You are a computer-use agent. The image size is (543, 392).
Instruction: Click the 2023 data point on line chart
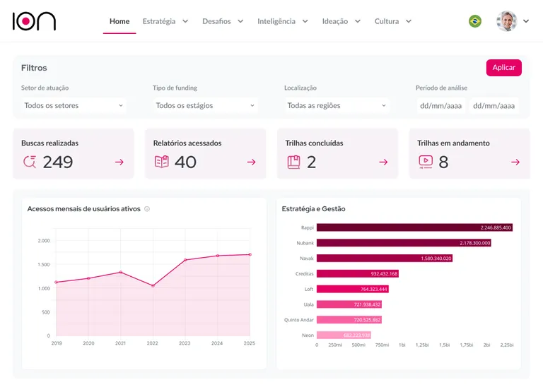click(185, 259)
